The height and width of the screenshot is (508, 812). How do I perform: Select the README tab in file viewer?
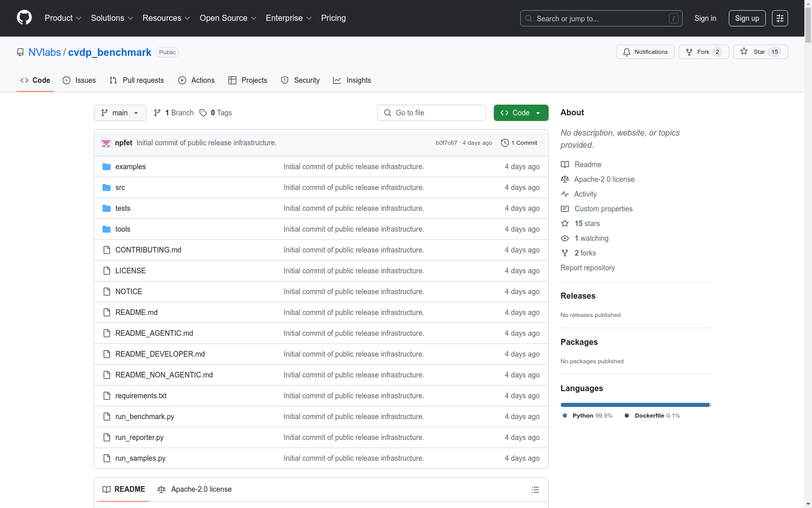click(123, 489)
